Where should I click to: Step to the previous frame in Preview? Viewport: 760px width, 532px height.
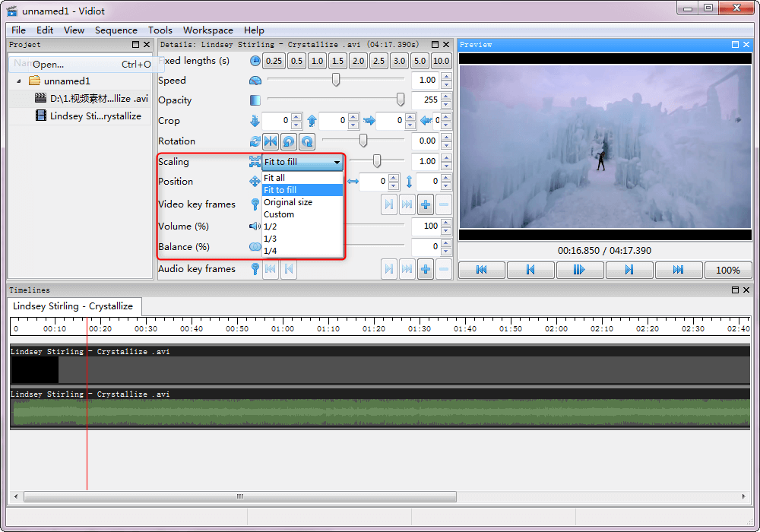click(530, 270)
